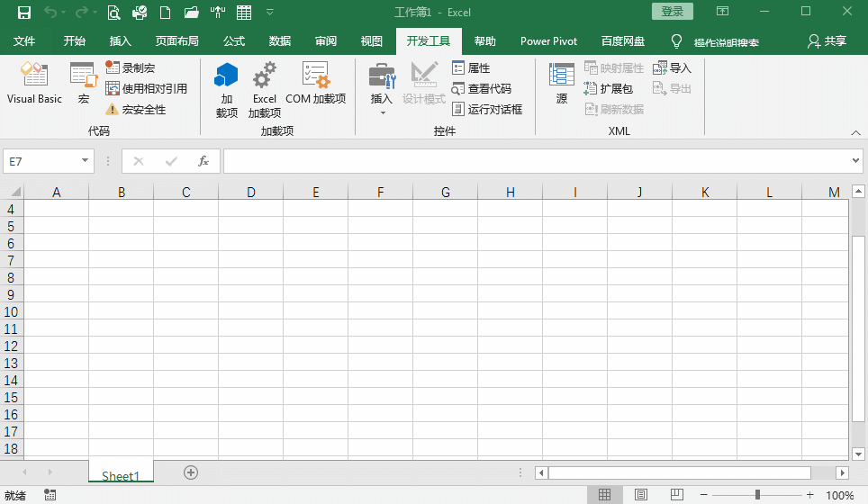Switch to Page Layout view in status bar
Viewport: 868px width, 504px height.
coord(641,495)
